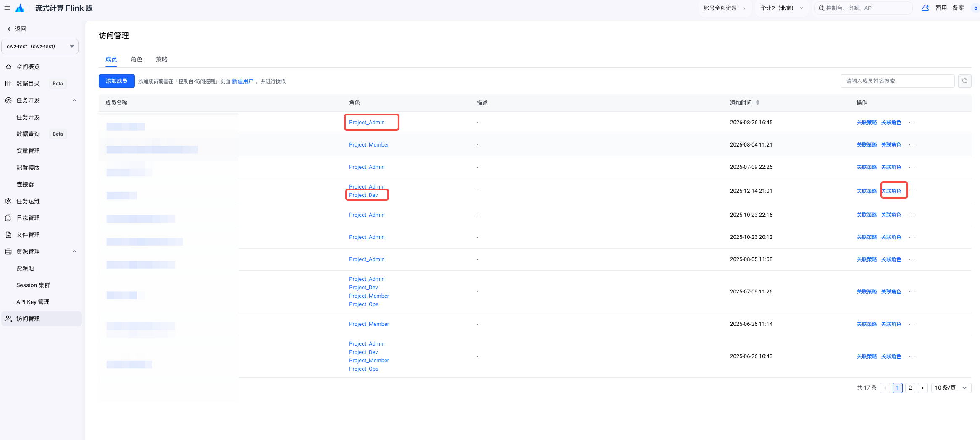This screenshot has width=980, height=440.
Task: Open the cwz-test workspace dropdown
Action: coord(40,47)
